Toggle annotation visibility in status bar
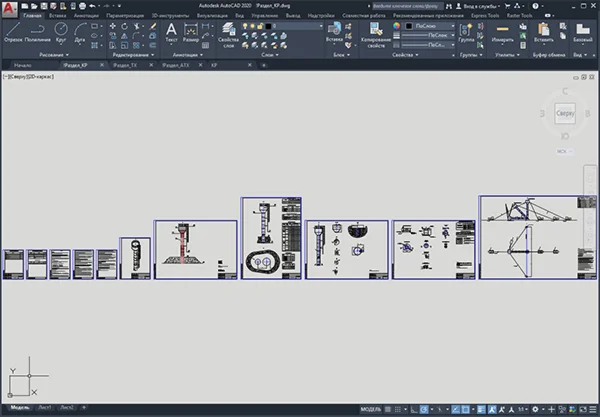Screen dimensions: 600x417 pyautogui.click(x=492, y=409)
